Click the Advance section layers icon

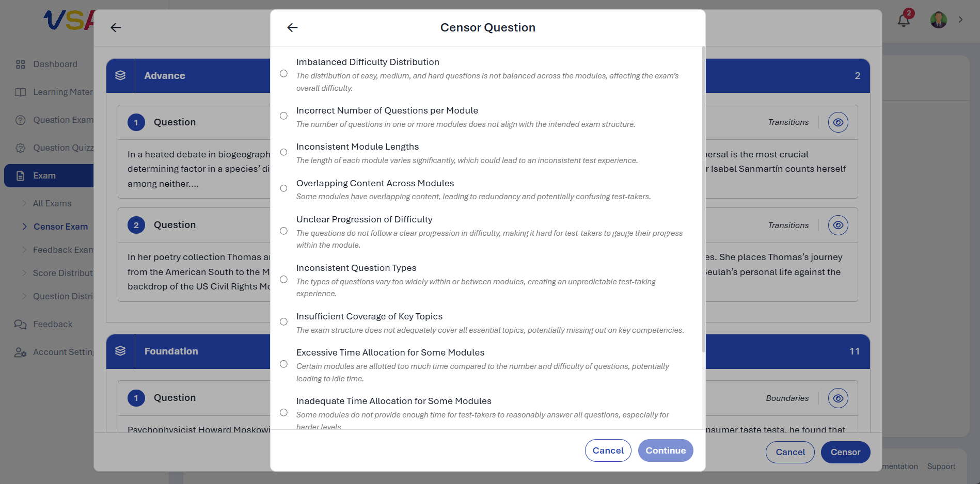click(x=120, y=75)
